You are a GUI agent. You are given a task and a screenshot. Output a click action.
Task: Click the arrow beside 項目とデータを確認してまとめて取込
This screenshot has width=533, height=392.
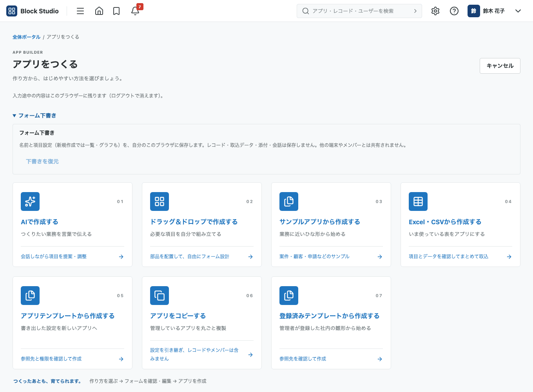(x=509, y=257)
